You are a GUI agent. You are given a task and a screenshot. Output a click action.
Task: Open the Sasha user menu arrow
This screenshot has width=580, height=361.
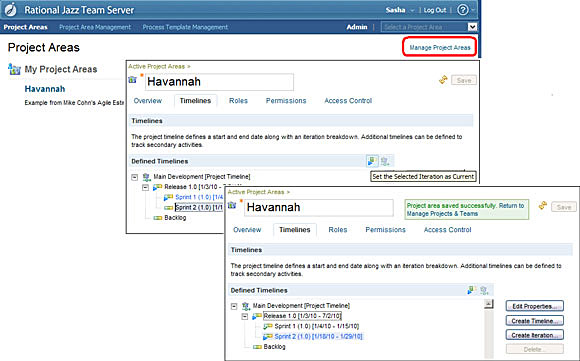[x=412, y=10]
